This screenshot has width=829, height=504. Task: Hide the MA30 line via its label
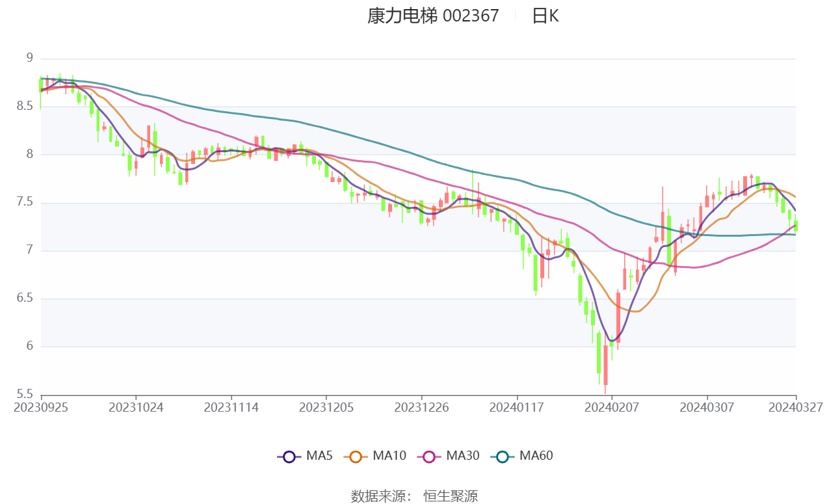pyautogui.click(x=463, y=456)
